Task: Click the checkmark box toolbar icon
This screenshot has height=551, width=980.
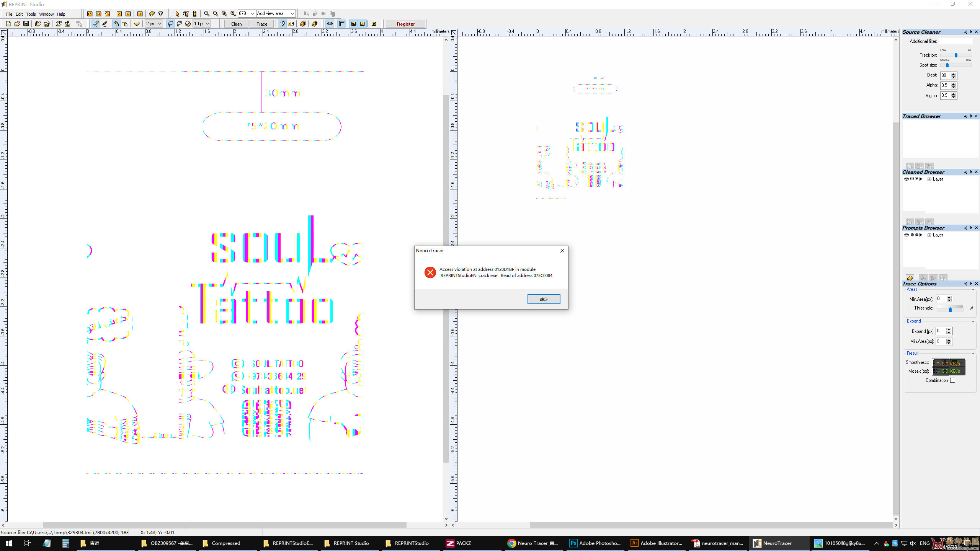Action: tap(362, 24)
